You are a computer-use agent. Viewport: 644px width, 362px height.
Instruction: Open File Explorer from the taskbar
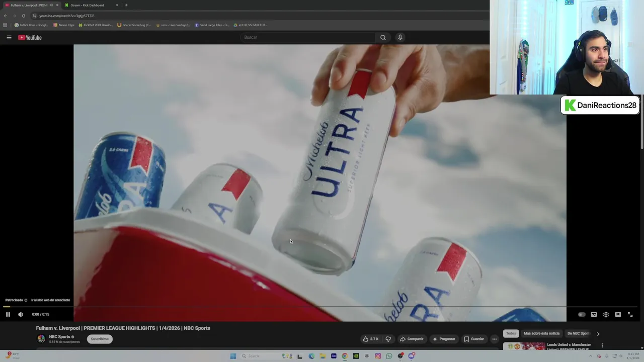coord(323,356)
